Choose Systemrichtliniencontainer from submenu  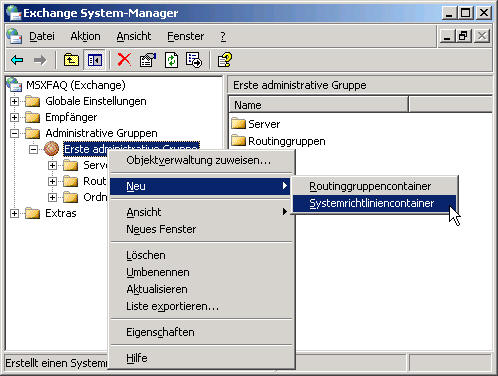[374, 203]
